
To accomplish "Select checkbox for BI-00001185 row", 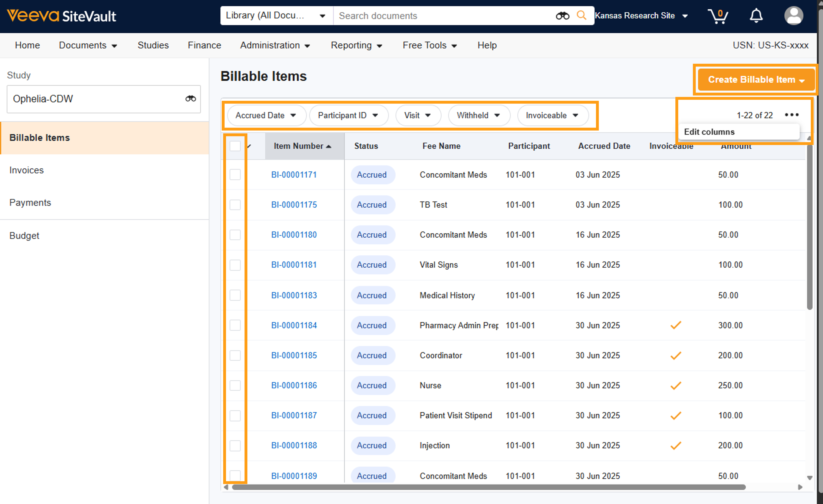I will [x=235, y=355].
